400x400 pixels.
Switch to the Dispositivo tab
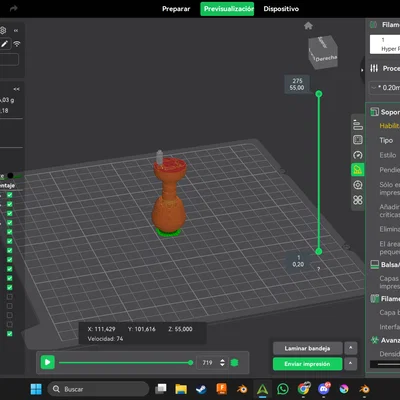[281, 9]
